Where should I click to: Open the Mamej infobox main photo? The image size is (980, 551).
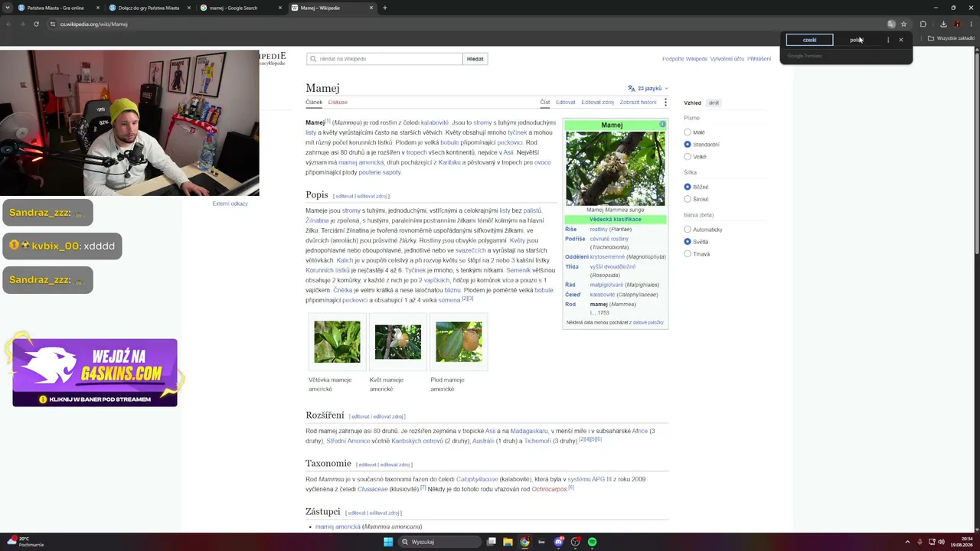pos(616,168)
